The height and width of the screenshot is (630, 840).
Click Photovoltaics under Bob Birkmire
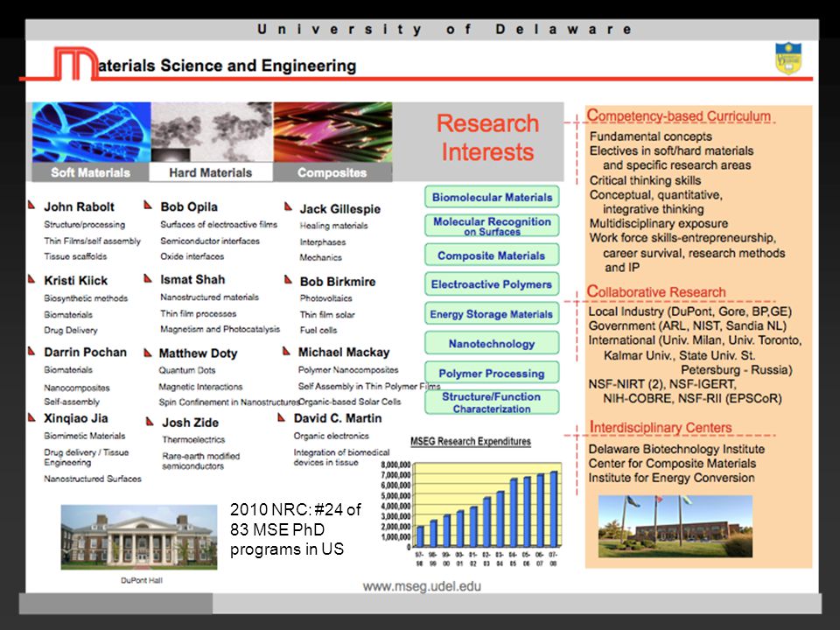click(325, 297)
